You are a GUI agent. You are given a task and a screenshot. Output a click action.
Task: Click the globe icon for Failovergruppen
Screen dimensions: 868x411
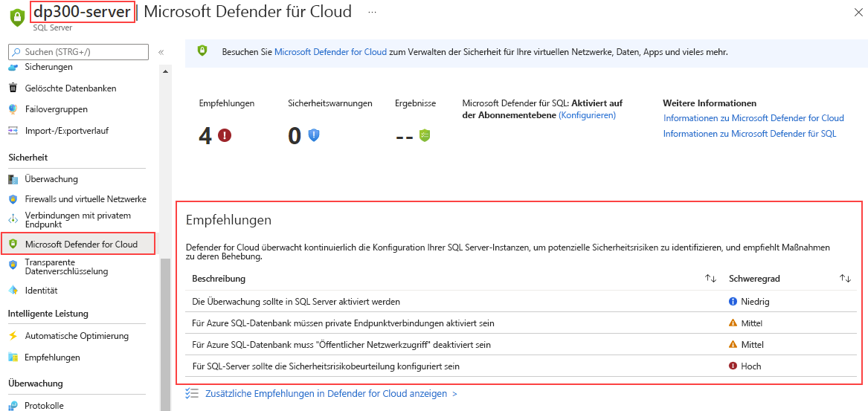pos(13,109)
